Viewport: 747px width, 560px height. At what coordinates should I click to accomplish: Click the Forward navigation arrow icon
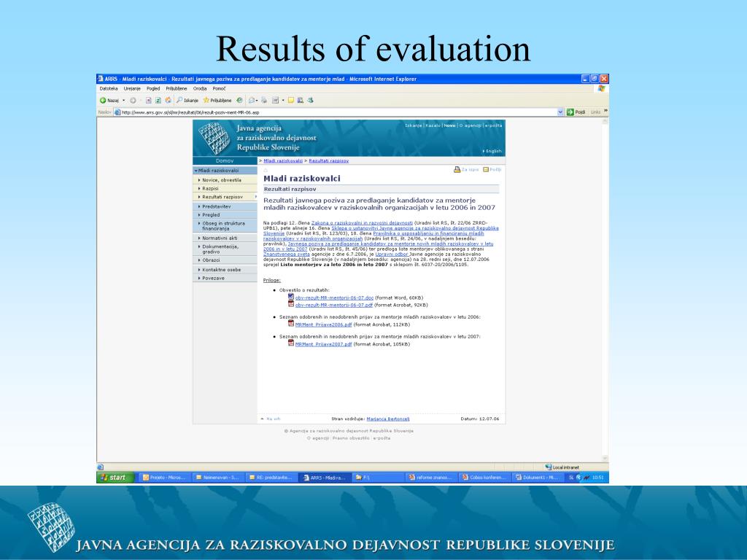(x=133, y=101)
